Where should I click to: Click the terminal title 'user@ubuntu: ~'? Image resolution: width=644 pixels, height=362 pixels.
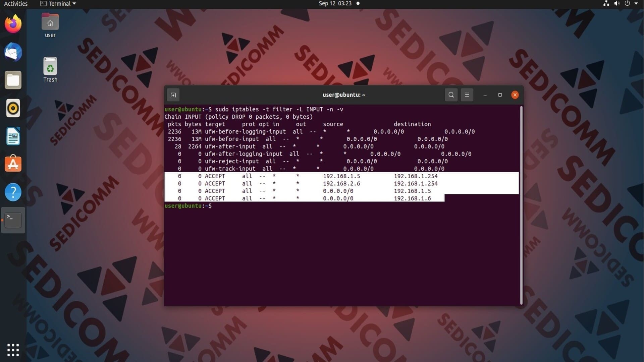point(344,95)
